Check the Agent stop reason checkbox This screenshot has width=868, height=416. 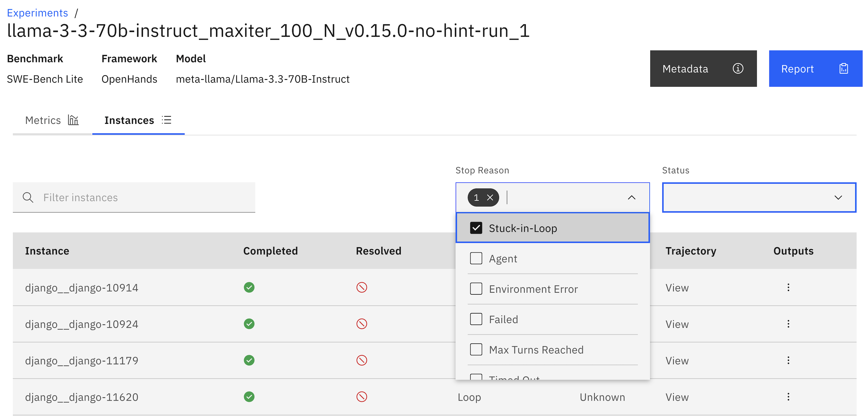coord(476,258)
